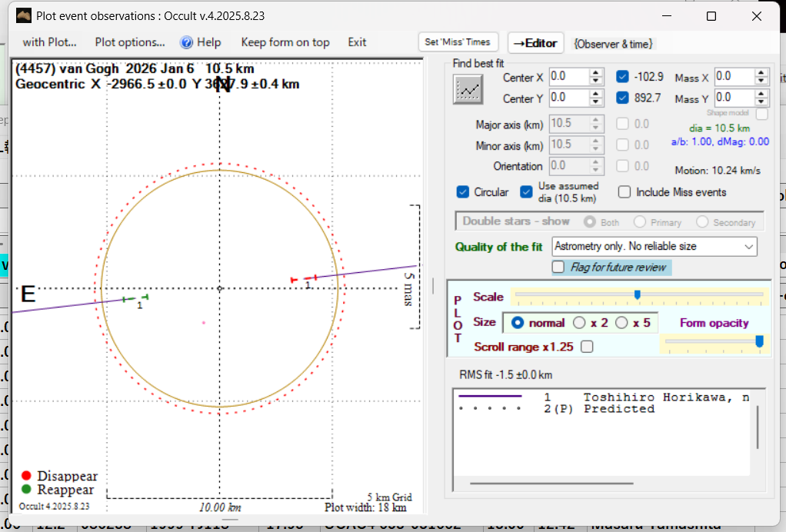
Task: Enable Include Miss events checkbox
Action: [x=624, y=192]
